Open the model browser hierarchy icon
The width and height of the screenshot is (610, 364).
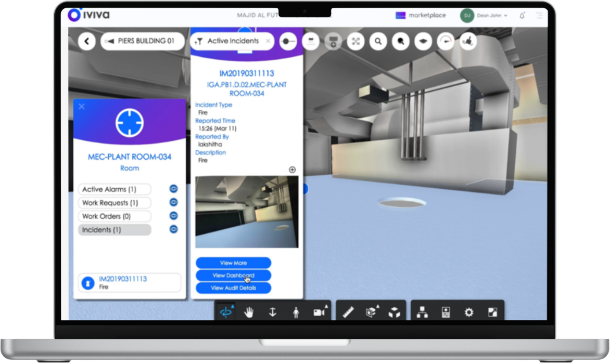423,313
